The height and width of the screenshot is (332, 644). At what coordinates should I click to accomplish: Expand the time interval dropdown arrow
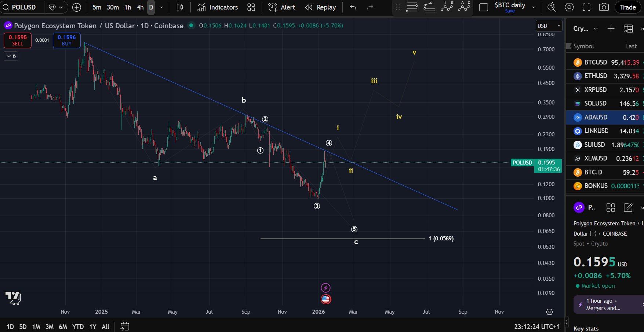(161, 7)
